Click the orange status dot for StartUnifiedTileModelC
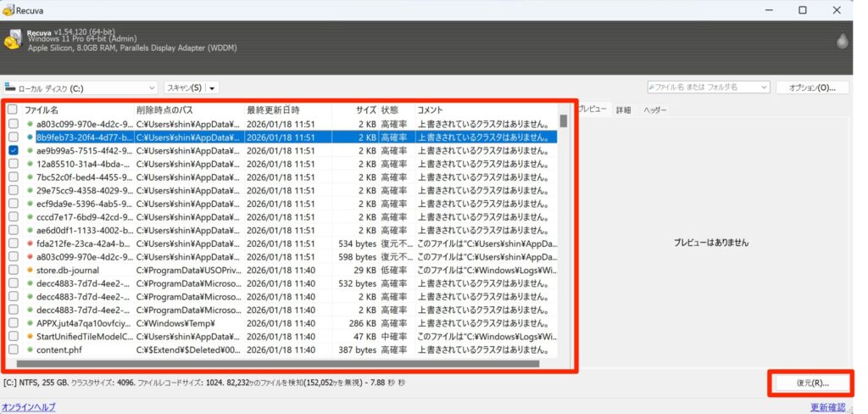The image size is (868, 414). tap(30, 336)
